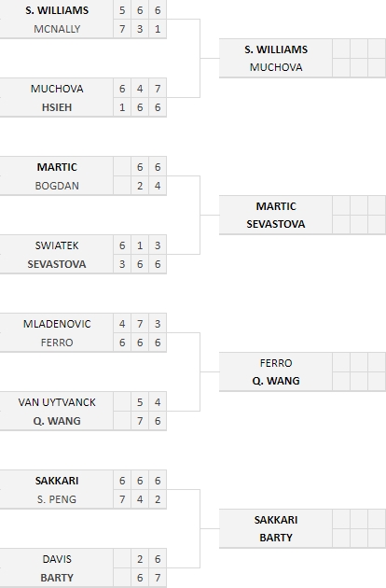This screenshot has width=386, height=588.
Task: Select BARTY in second-round match
Action: 276,538
